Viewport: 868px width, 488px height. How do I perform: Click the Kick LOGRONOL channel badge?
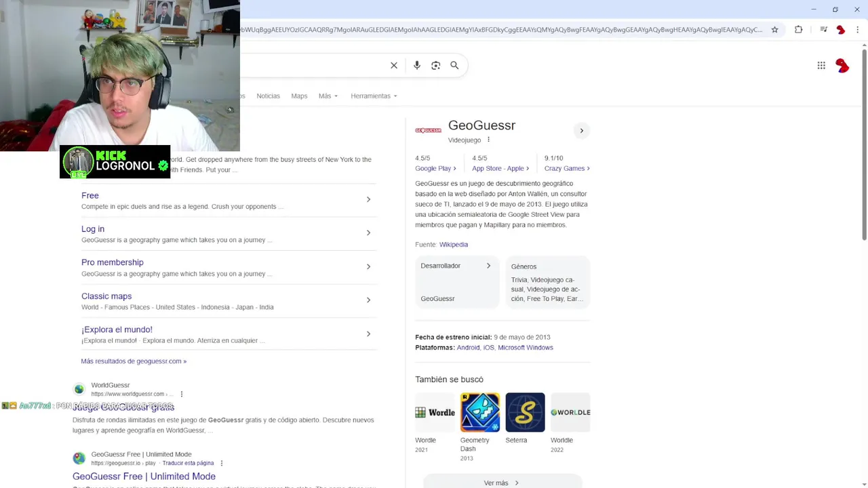(115, 162)
